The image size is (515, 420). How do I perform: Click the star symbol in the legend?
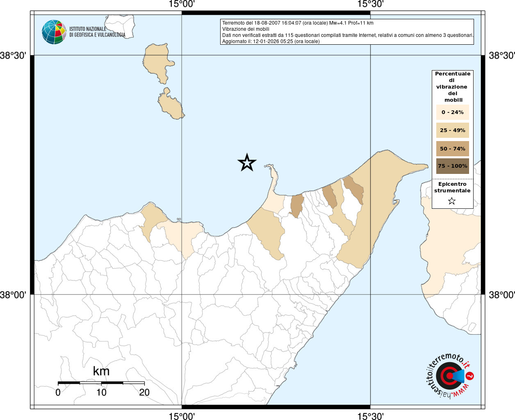pos(452,201)
